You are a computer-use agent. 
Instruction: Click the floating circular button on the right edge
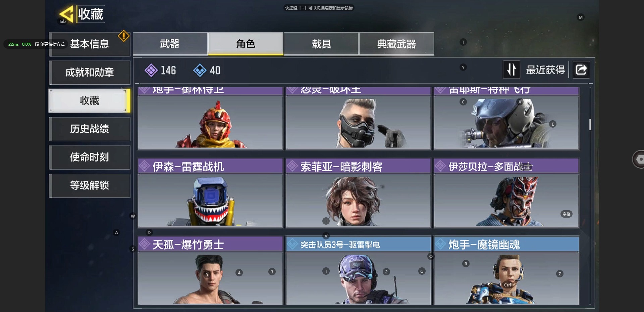click(x=638, y=159)
